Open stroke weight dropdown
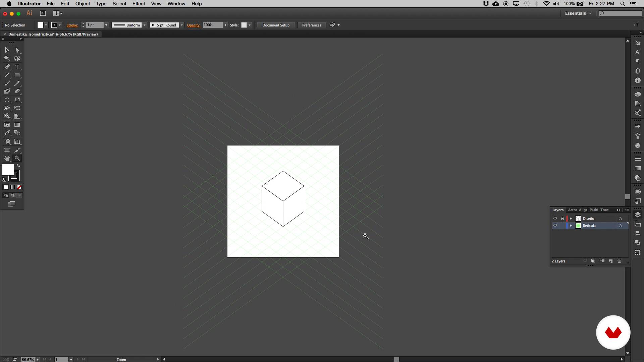Viewport: 644px width, 362px height. [106, 25]
